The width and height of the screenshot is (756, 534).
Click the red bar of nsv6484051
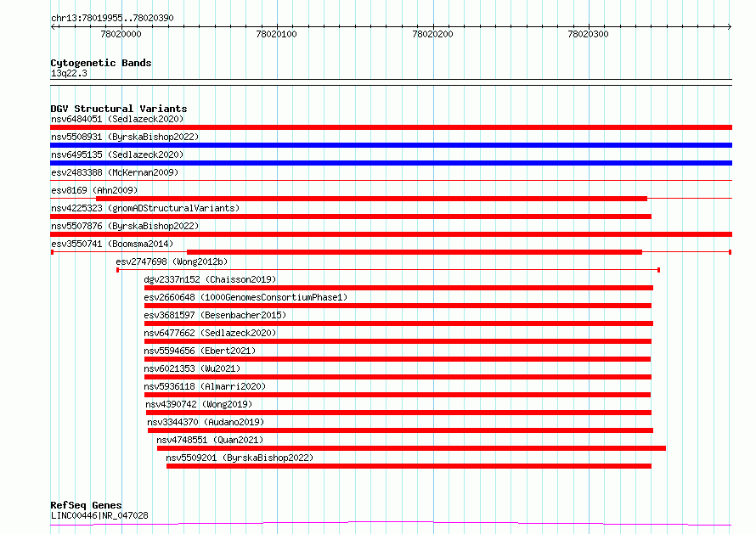click(x=391, y=127)
